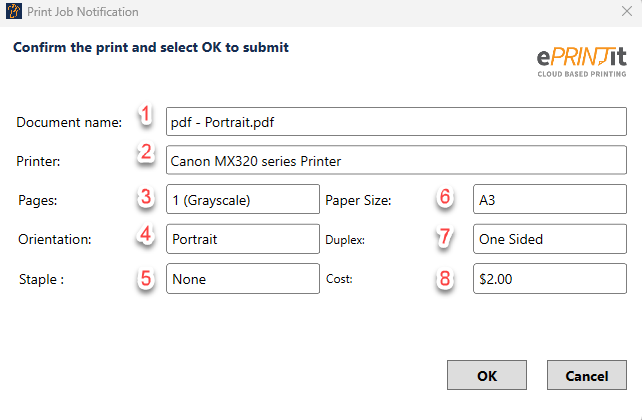642x420 pixels.
Task: Click the Cost field showing $2.00
Action: click(x=549, y=279)
